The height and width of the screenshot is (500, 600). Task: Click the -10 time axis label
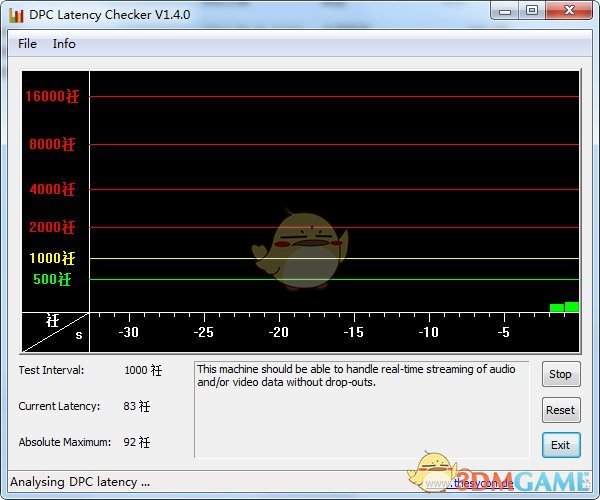(x=428, y=332)
